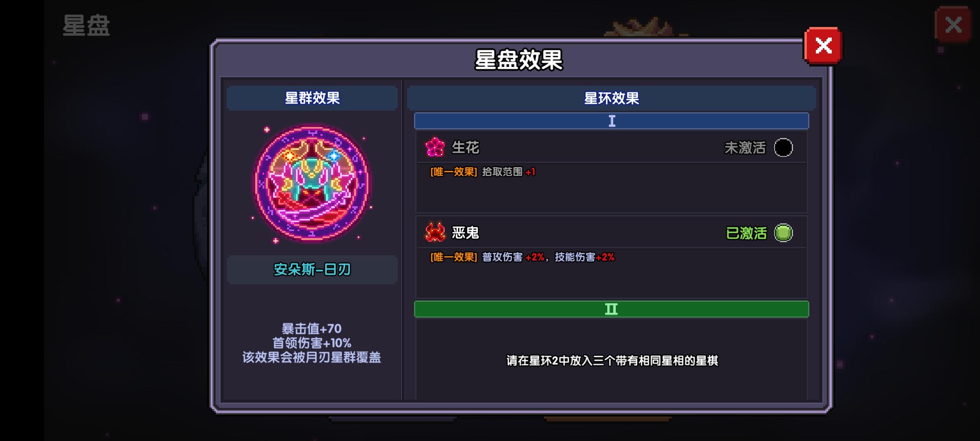Click the 星盘 title in the background

coord(86,25)
